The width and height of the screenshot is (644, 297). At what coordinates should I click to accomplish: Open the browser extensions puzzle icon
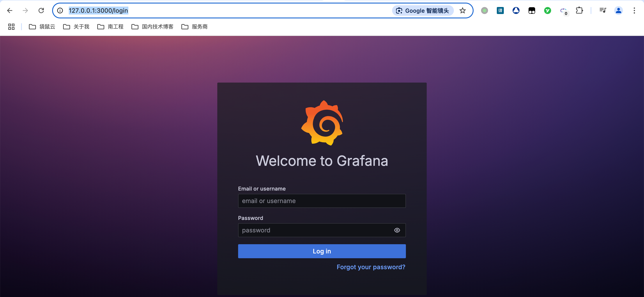click(x=579, y=11)
